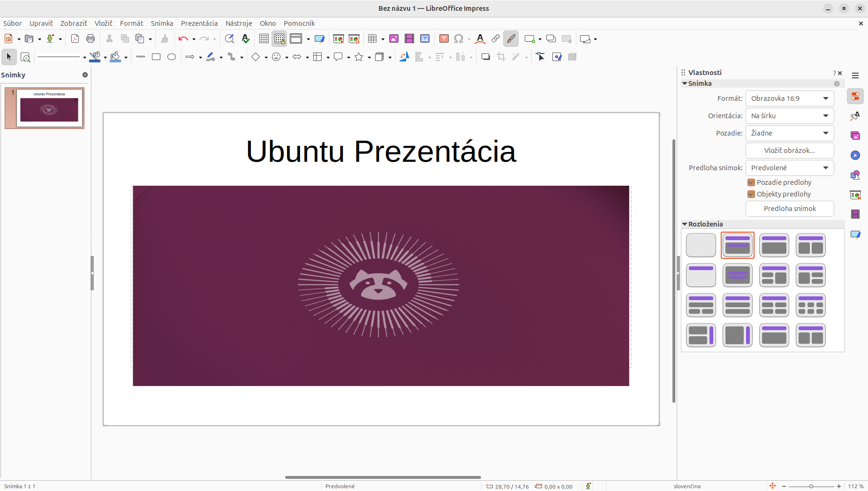Click the Insert audio or video icon

click(x=409, y=39)
